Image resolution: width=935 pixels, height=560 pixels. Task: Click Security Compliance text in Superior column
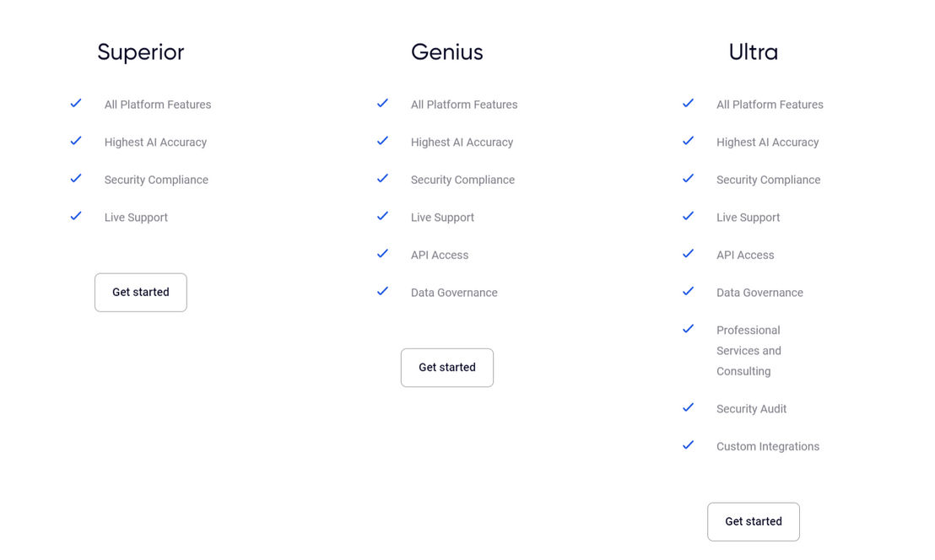(x=156, y=180)
